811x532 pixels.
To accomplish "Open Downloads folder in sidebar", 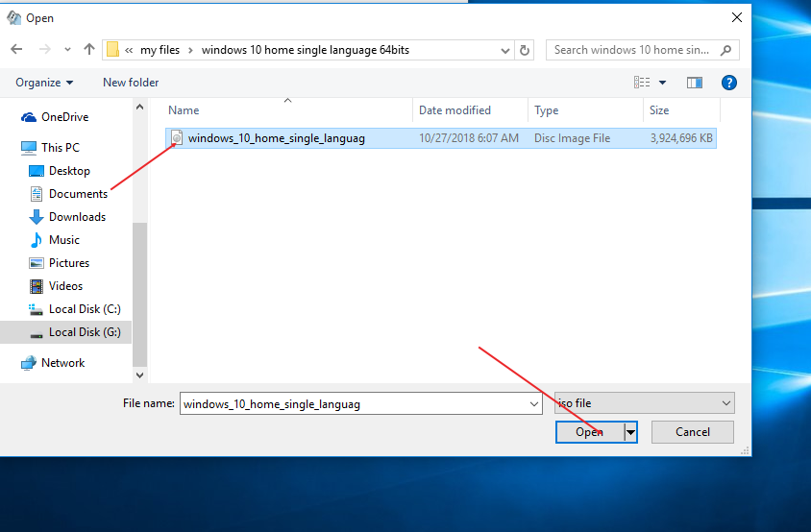I will pyautogui.click(x=77, y=217).
